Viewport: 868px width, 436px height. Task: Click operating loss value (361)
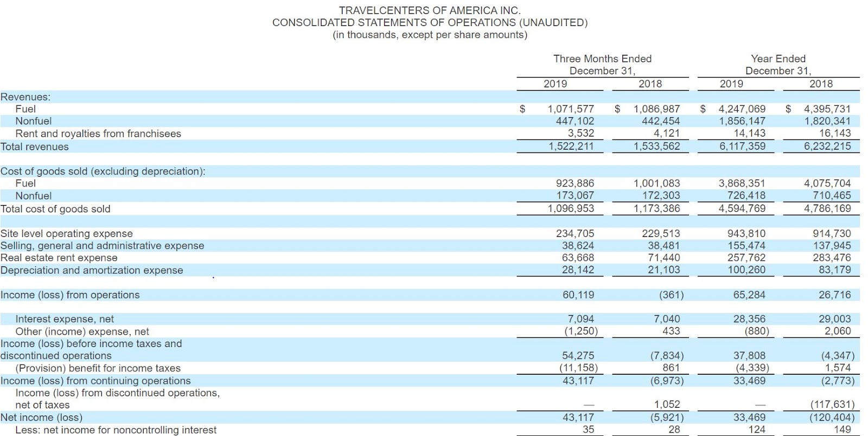coord(671,295)
